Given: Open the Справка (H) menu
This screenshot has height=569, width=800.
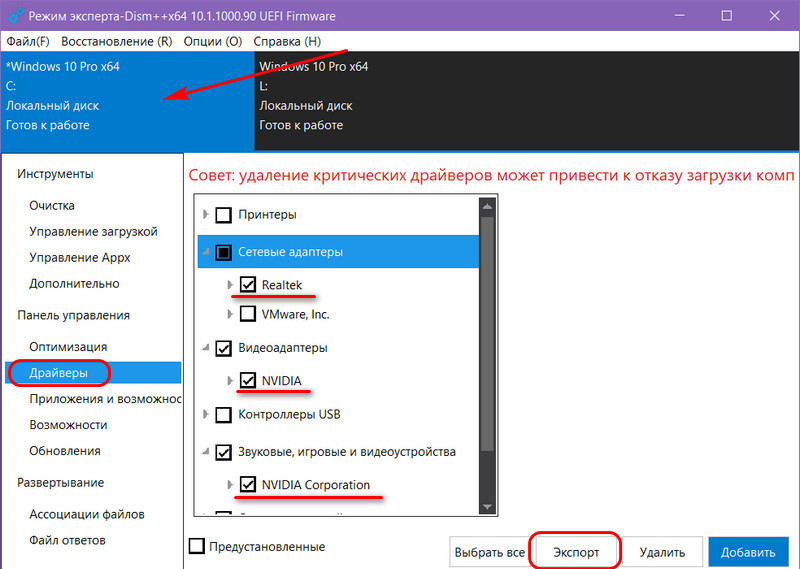Looking at the screenshot, I should coord(287,41).
